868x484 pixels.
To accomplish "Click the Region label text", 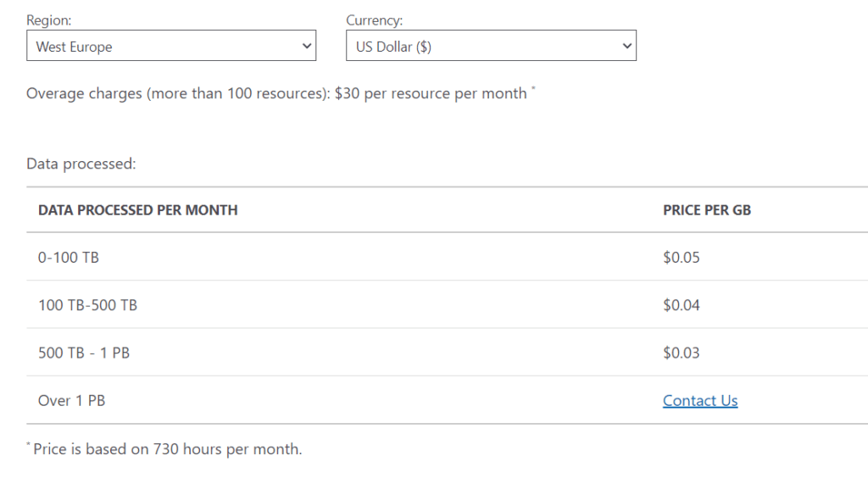I will pos(48,20).
